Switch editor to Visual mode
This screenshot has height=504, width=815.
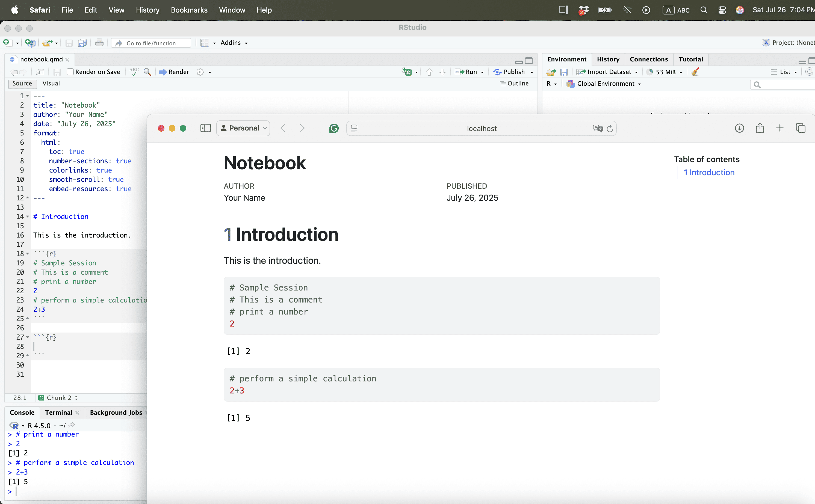coord(51,83)
